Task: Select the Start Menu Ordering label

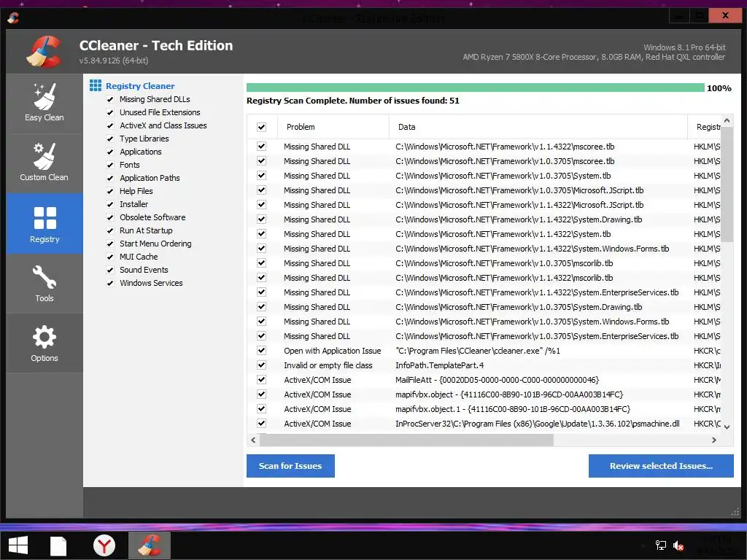Action: tap(155, 244)
